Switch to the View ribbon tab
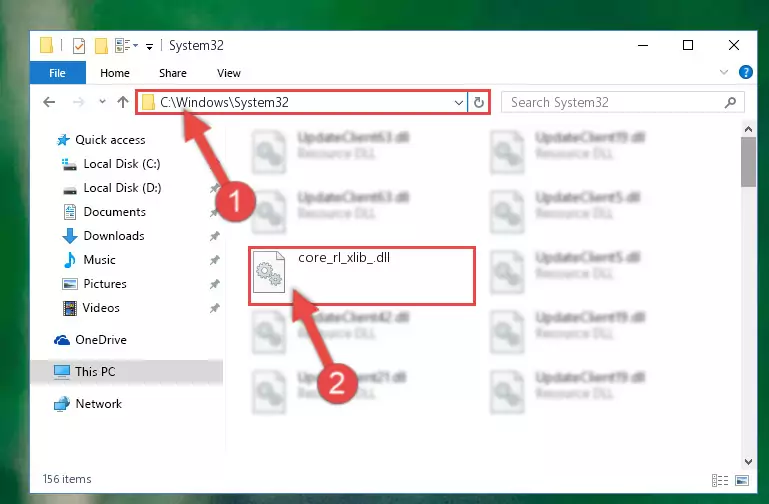769x504 pixels. point(229,73)
